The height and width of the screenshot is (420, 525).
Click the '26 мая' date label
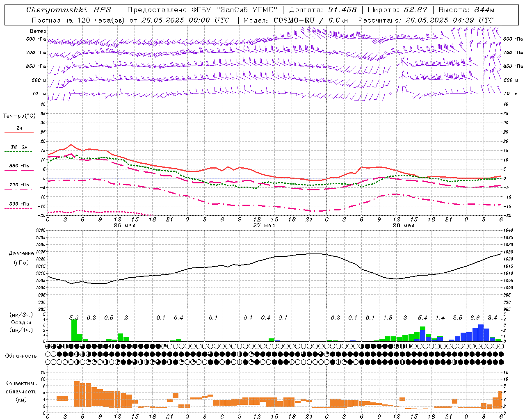pyautogui.click(x=125, y=226)
